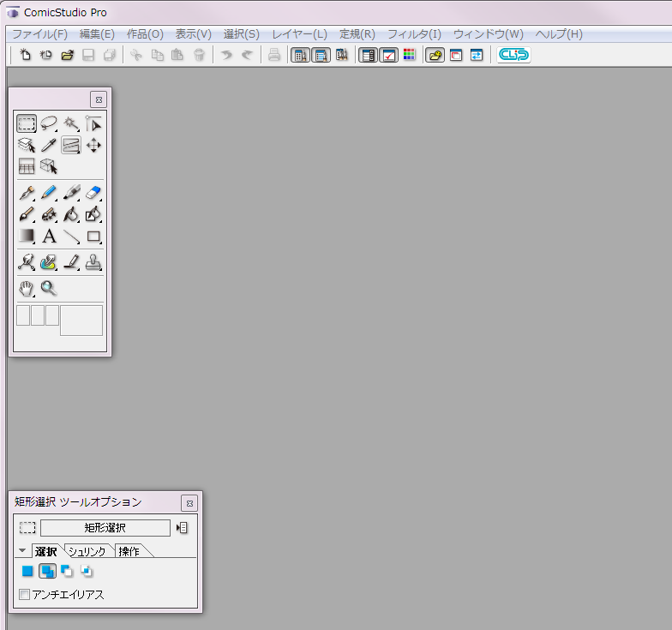Select the Lasso selection tool
The height and width of the screenshot is (630, 672).
[49, 123]
